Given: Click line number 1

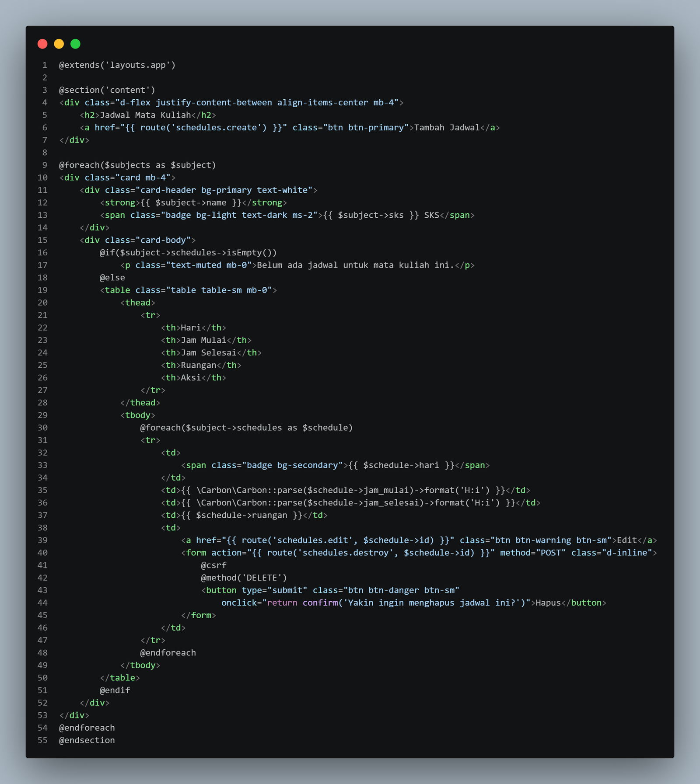Looking at the screenshot, I should 45,65.
